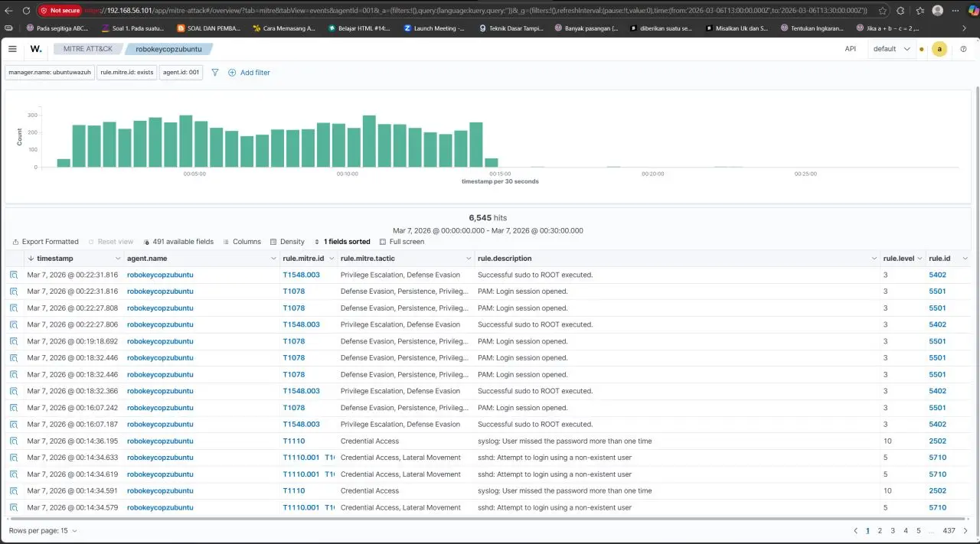Go to pagination page 3
The width and height of the screenshot is (980, 544).
point(893,530)
